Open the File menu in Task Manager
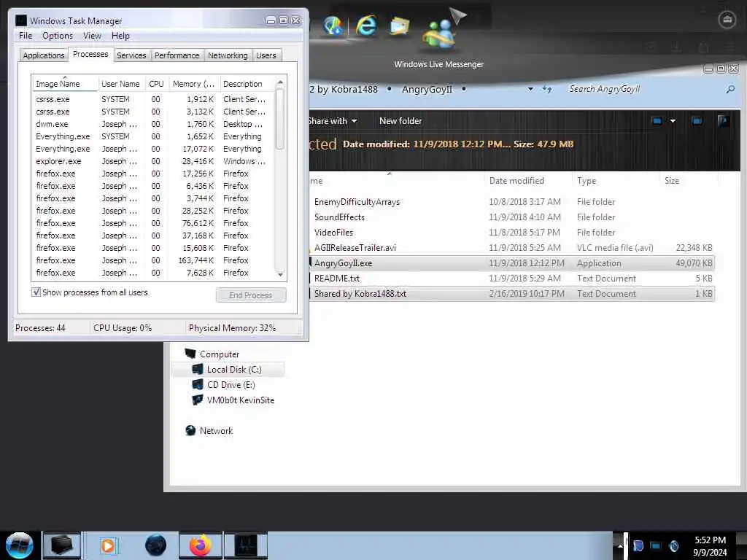This screenshot has width=747, height=560. 26,36
